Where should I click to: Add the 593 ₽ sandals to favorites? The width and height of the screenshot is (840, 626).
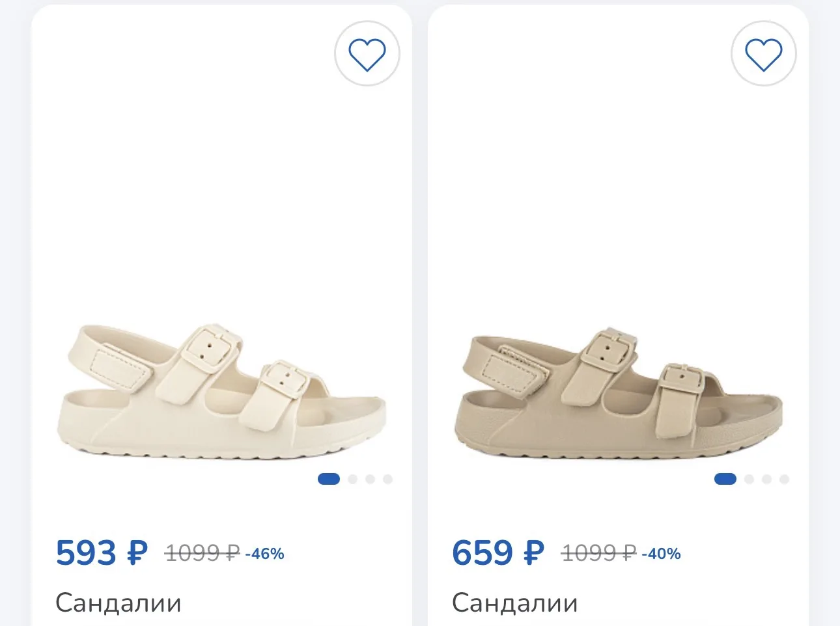coord(367,54)
